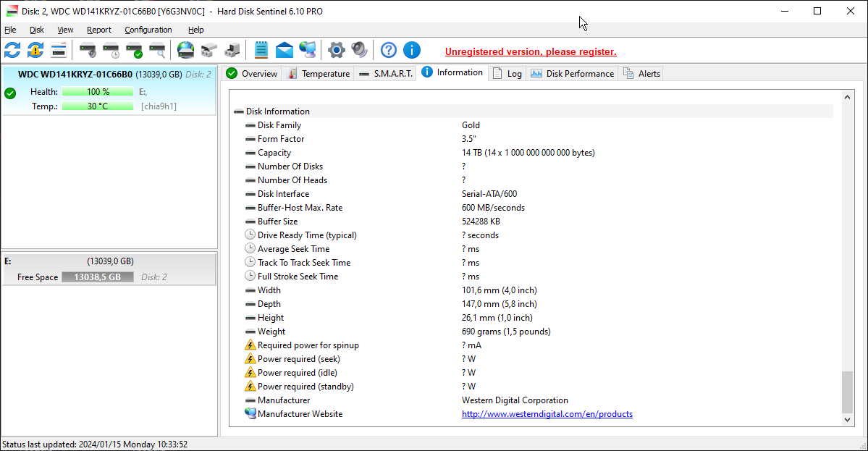Click the 'Form Factor' row label

tap(281, 139)
